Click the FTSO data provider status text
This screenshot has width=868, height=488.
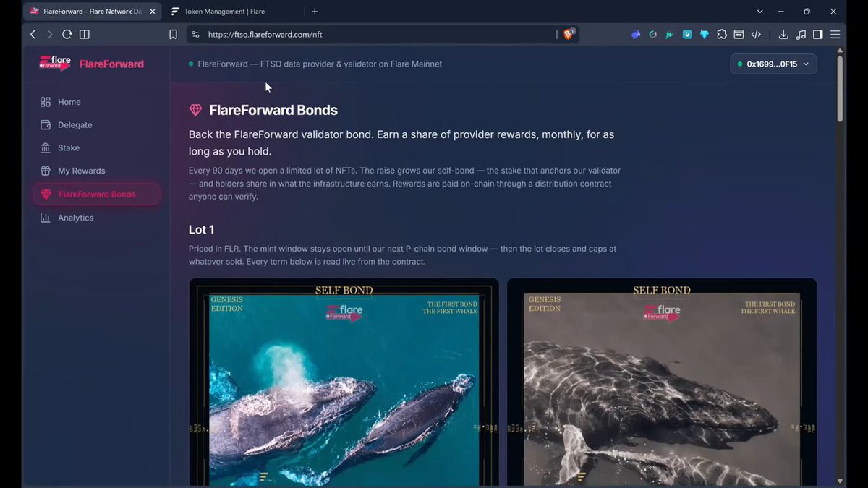(320, 64)
